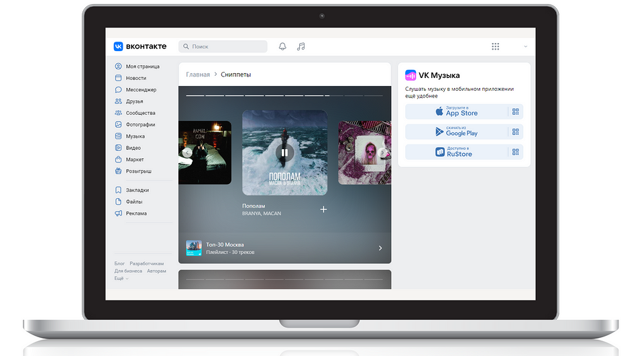Click the snippet progress bar segments
The height and width of the screenshot is (356, 644).
point(284,96)
